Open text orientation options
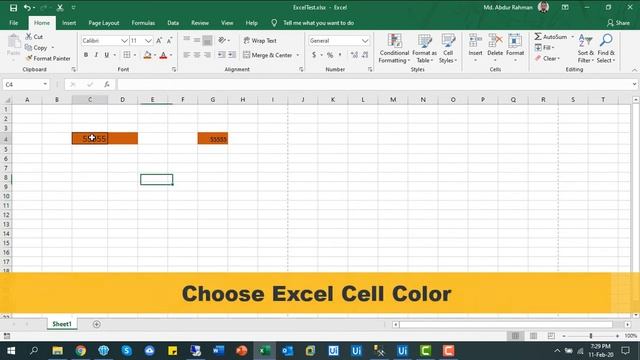Screen dimensions: 640x360 click(x=224, y=40)
